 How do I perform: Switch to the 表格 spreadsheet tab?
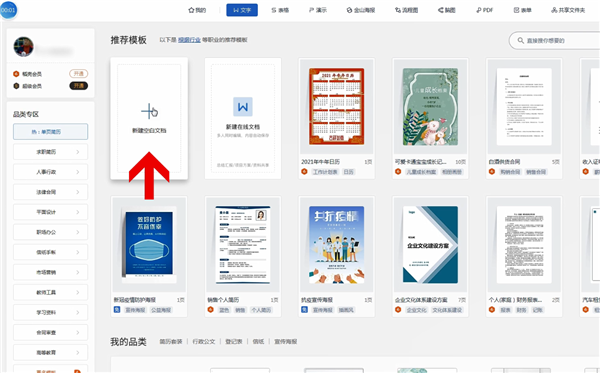[280, 10]
